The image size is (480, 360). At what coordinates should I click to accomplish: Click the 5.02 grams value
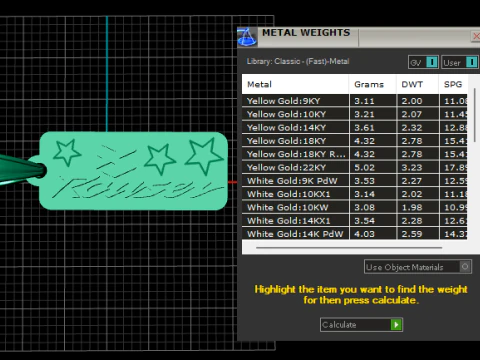click(364, 167)
